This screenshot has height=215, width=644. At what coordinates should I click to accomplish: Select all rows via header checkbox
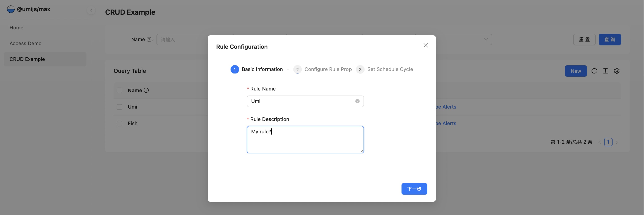120,90
